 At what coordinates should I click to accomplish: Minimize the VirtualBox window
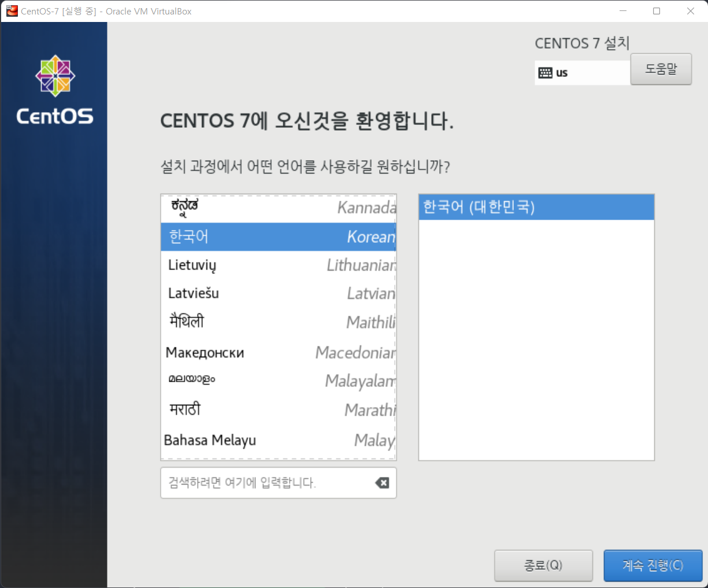click(623, 11)
